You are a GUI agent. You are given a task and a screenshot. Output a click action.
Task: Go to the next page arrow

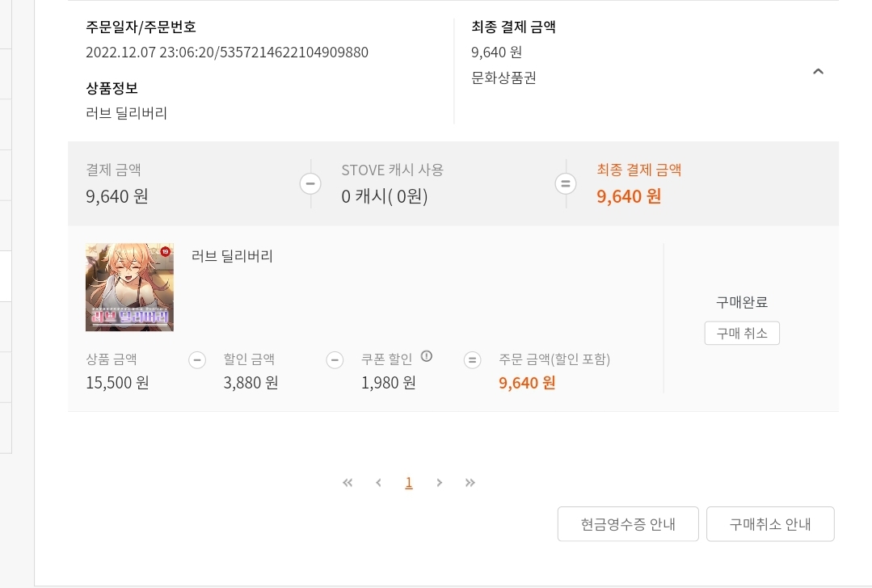click(440, 483)
